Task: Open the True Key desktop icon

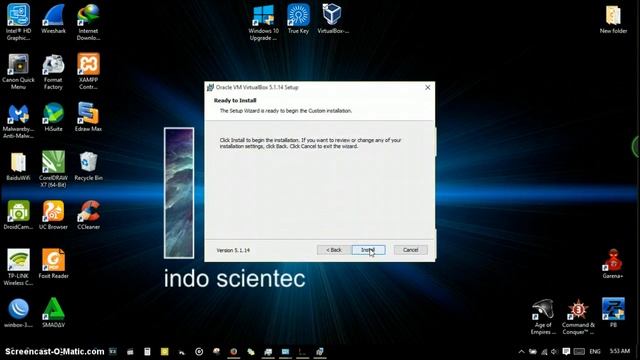Action: [x=298, y=19]
